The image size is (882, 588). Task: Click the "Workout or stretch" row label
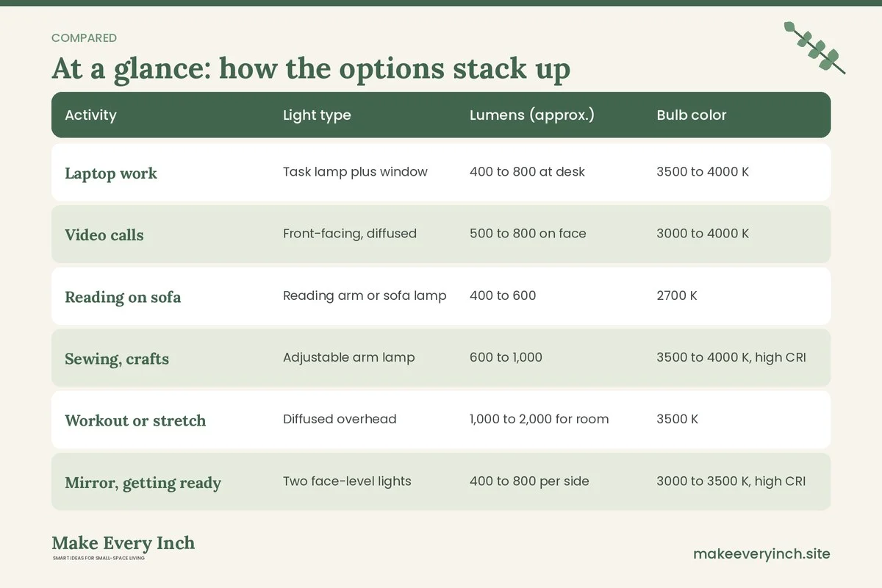point(135,421)
